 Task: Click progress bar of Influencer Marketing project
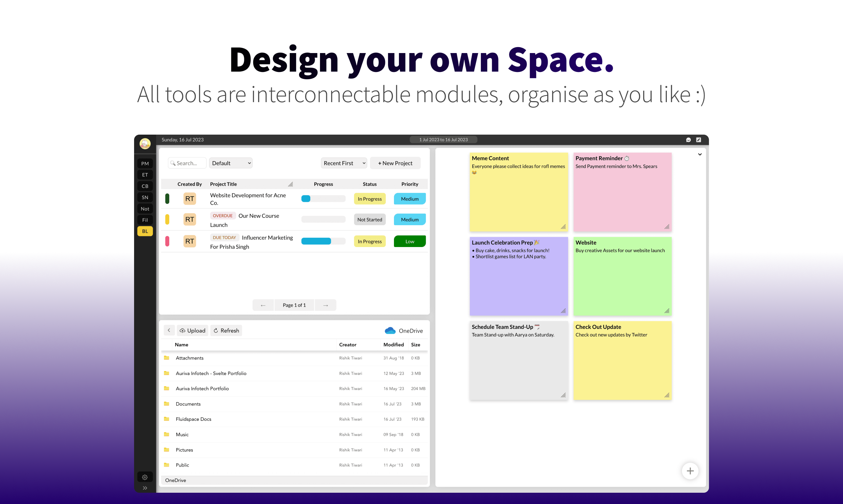[x=323, y=241]
